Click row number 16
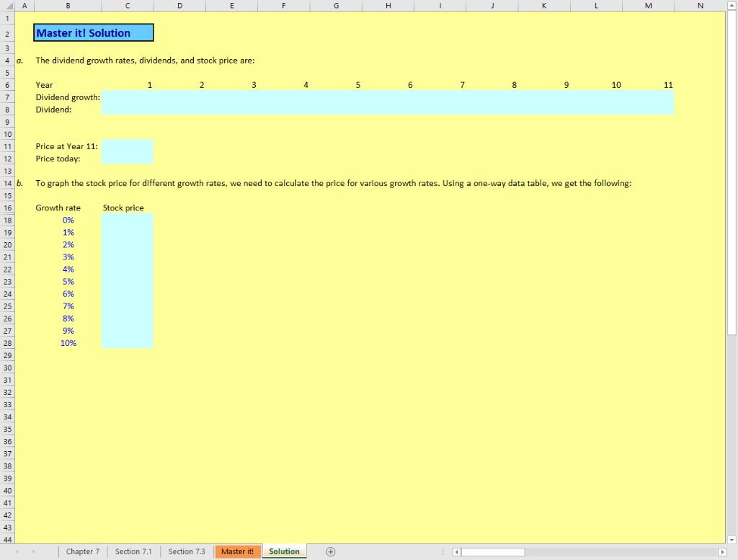 click(x=8, y=208)
